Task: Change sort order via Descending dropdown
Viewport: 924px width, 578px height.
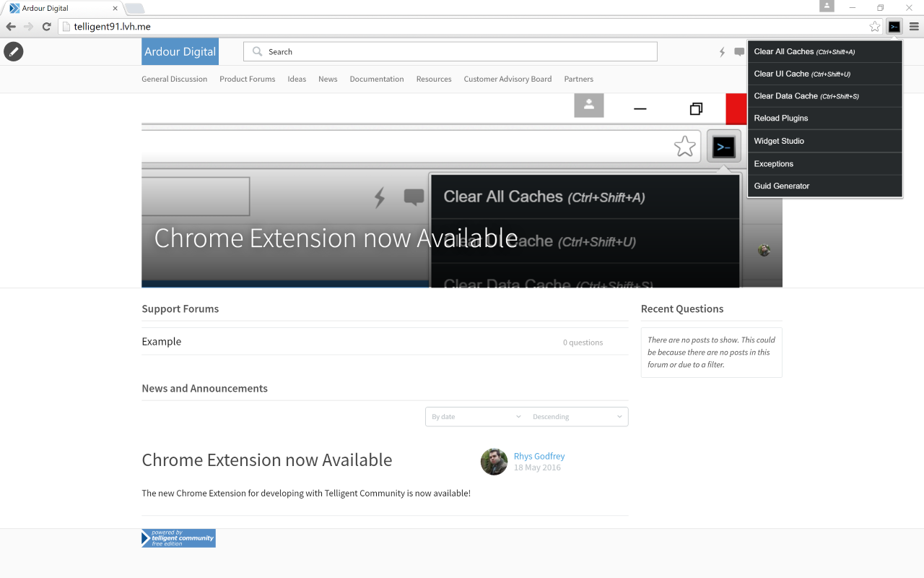Action: tap(576, 416)
